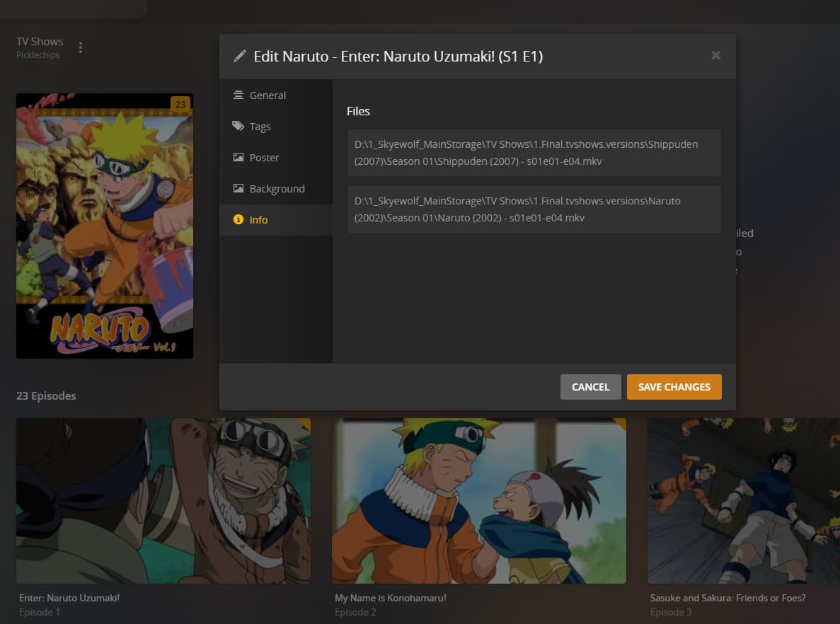Click the Naruto Vol.1 season poster

pyautogui.click(x=104, y=225)
